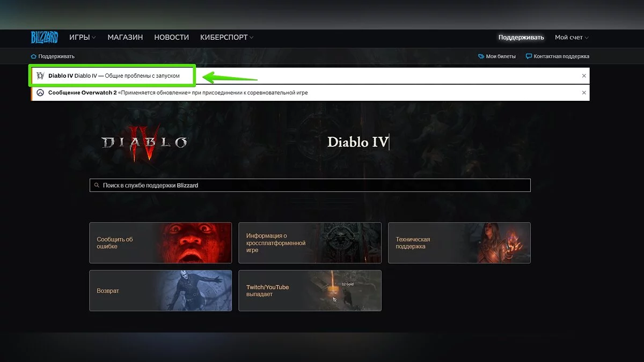Image resolution: width=644 pixels, height=362 pixels.
Task: Open the МАГАЗИН menu item
Action: click(x=125, y=38)
